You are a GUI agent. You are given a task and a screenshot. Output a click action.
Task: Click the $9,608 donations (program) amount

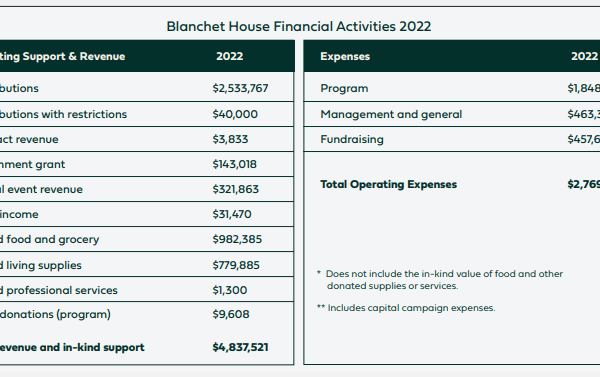tap(231, 314)
